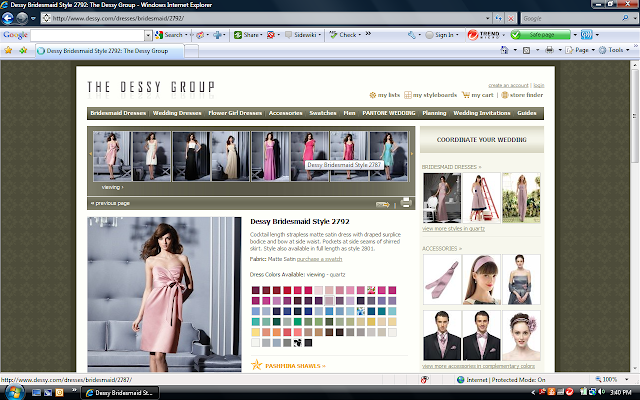
Task: Open the Accessories menu item
Action: point(286,113)
